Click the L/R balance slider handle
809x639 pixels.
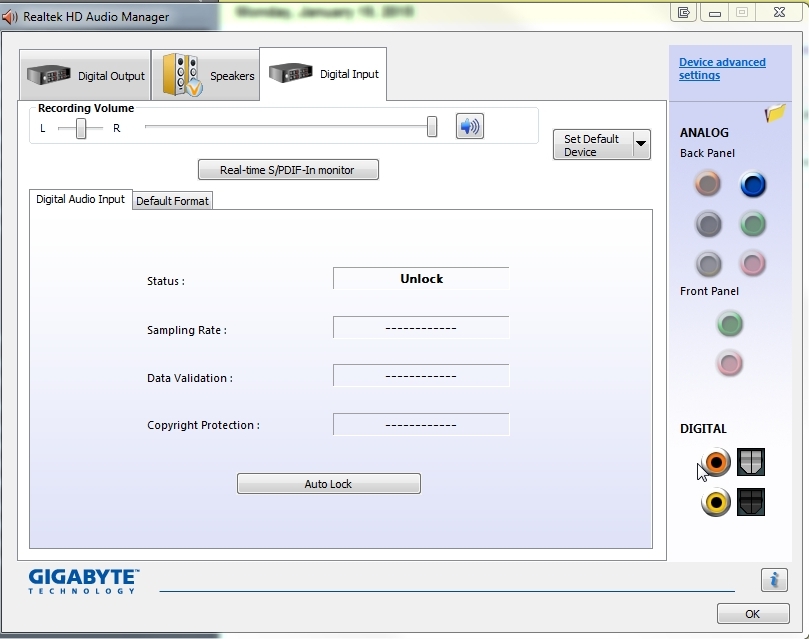[80, 128]
